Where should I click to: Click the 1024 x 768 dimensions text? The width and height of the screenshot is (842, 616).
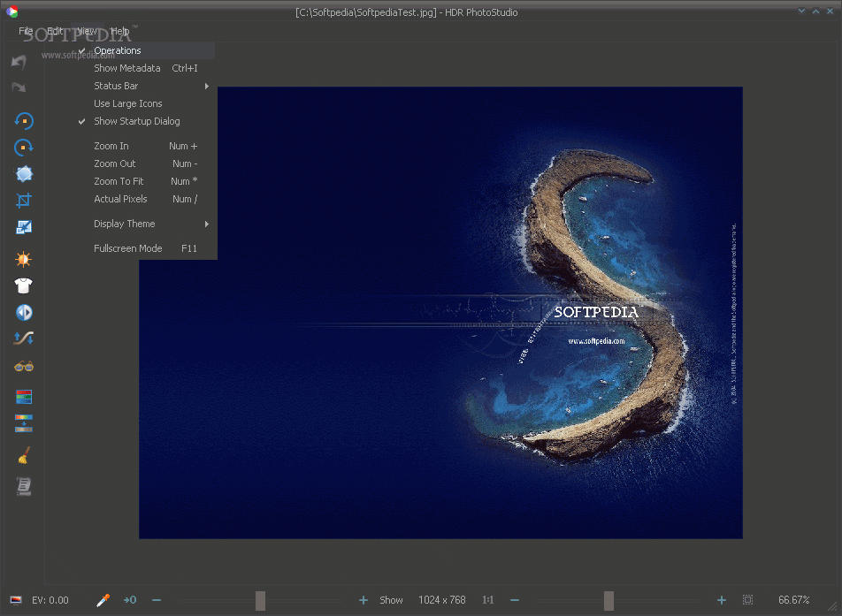tap(442, 600)
